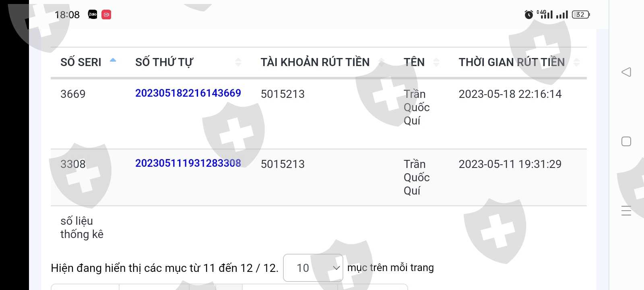Toggle sort arrows on SỐ THỨ TỰ column

[238, 62]
